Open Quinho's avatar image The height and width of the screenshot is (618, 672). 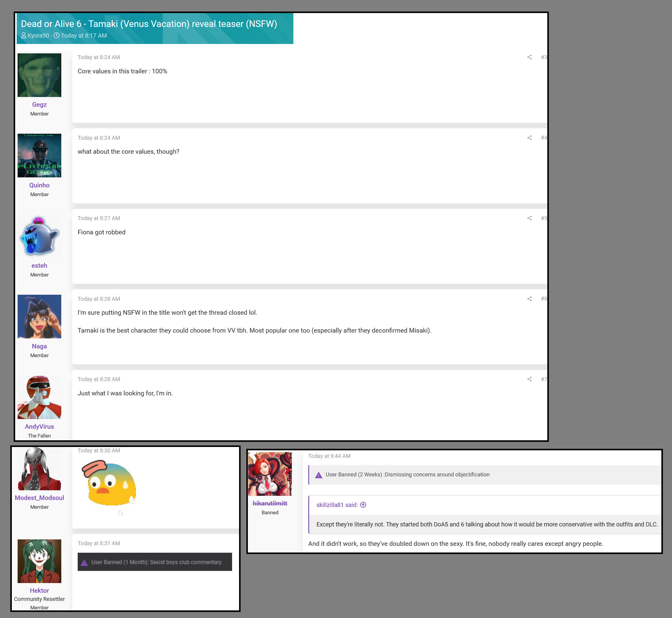point(39,156)
